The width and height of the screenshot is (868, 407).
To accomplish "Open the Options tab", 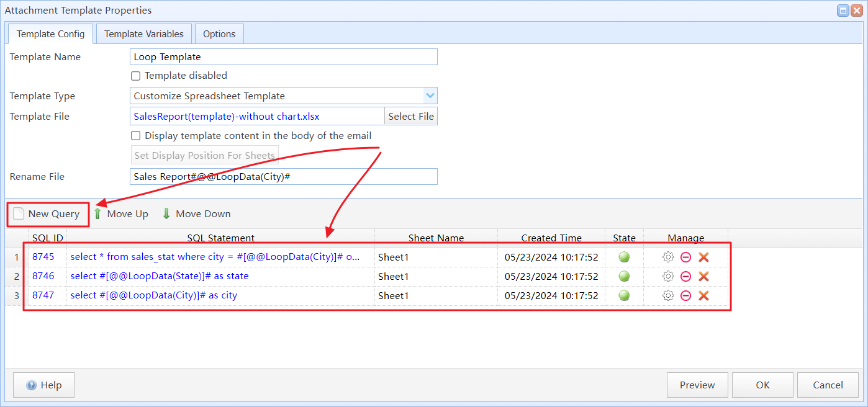I will 219,34.
